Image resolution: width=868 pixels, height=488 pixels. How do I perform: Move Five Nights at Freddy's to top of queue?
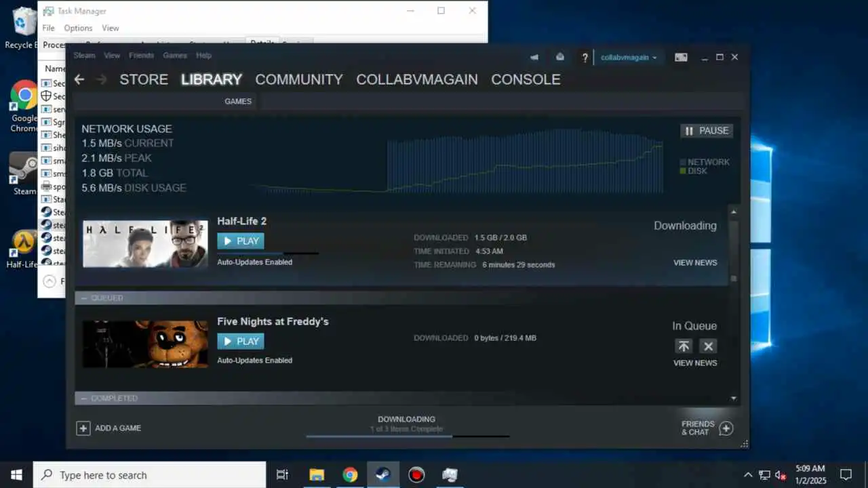pyautogui.click(x=684, y=346)
